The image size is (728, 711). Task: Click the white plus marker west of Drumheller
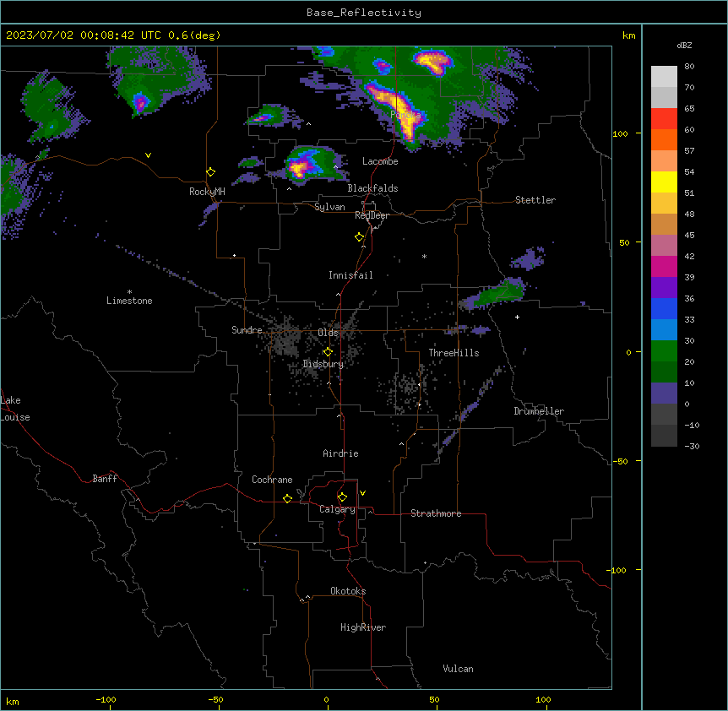[517, 317]
